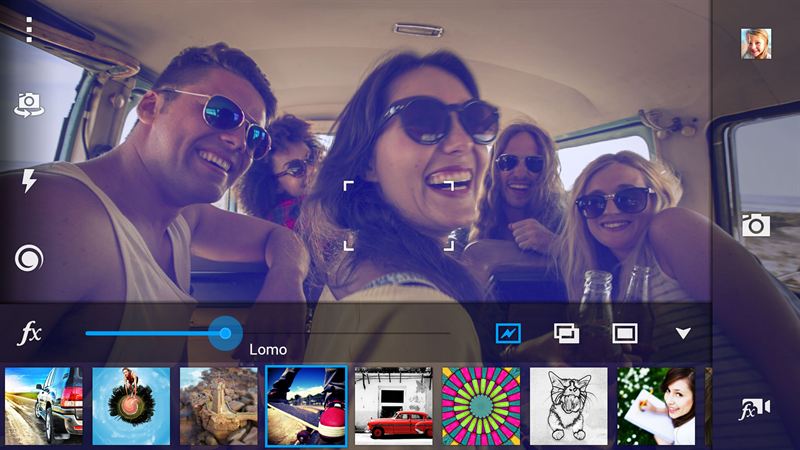This screenshot has height=450, width=800.
Task: Click the Lomo effect intensity slider handle
Action: 225,333
